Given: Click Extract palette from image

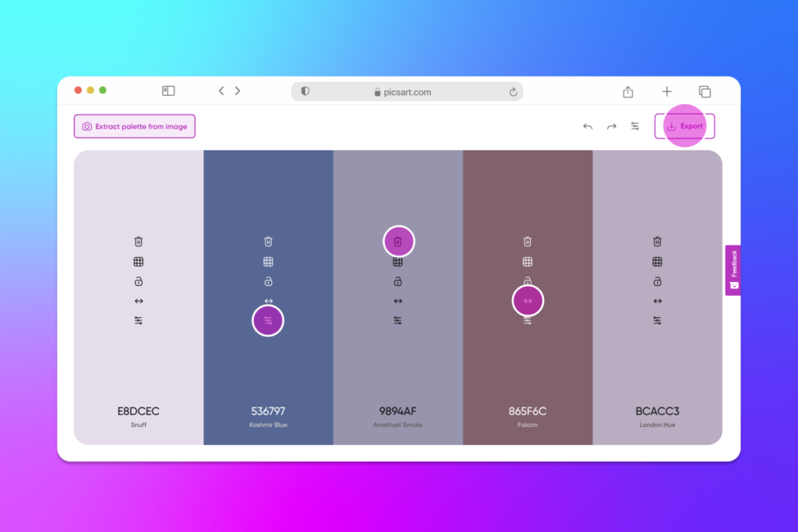Looking at the screenshot, I should click(134, 125).
